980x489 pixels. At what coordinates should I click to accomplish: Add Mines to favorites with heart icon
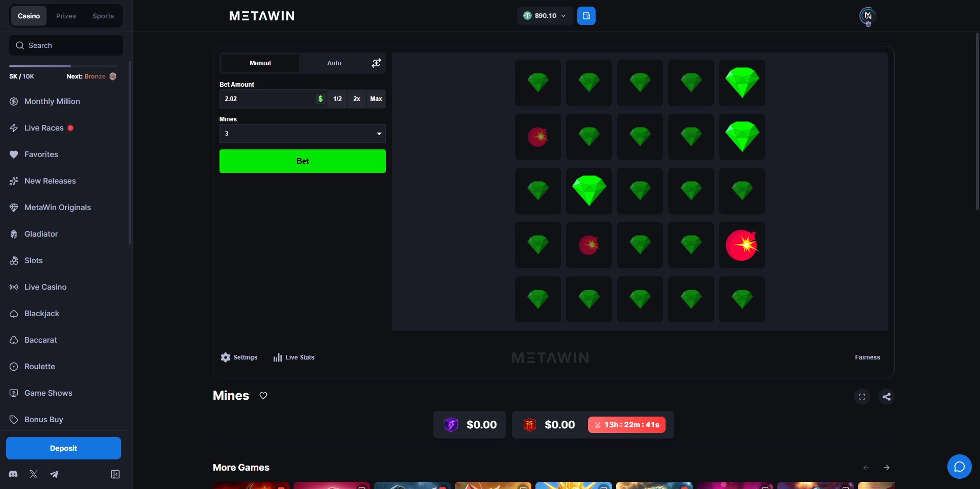click(263, 396)
